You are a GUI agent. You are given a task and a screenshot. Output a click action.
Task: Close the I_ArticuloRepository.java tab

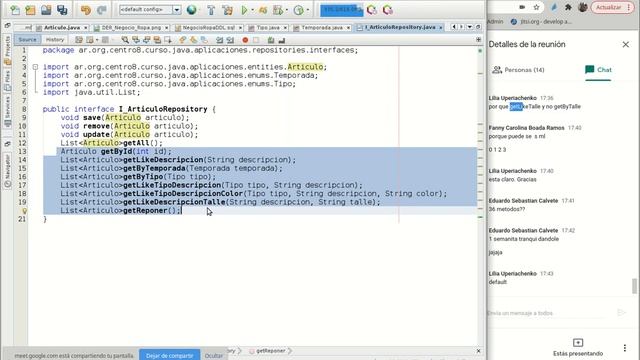441,28
